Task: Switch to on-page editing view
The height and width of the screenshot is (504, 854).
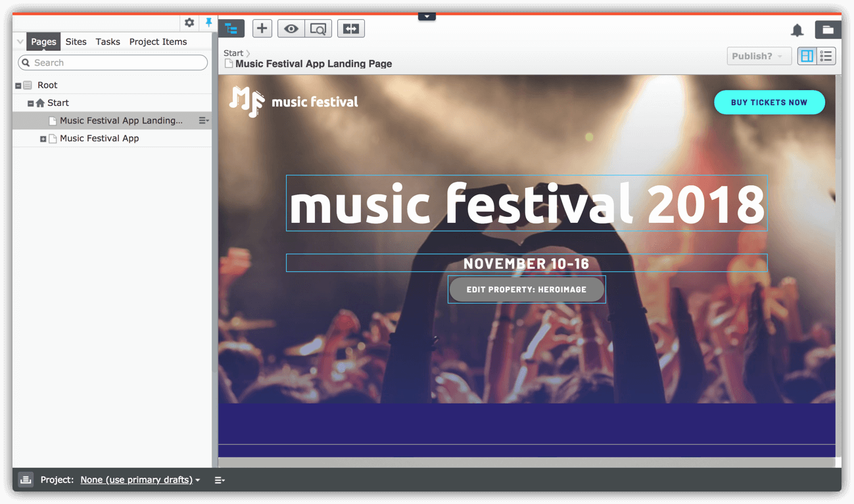Action: (x=807, y=56)
